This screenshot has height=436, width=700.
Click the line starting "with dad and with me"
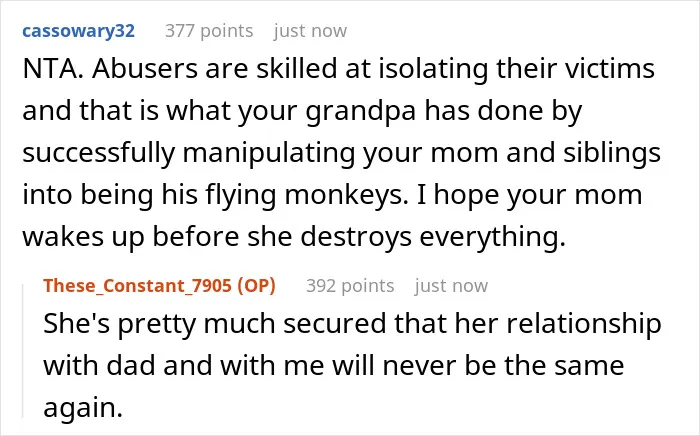click(333, 365)
